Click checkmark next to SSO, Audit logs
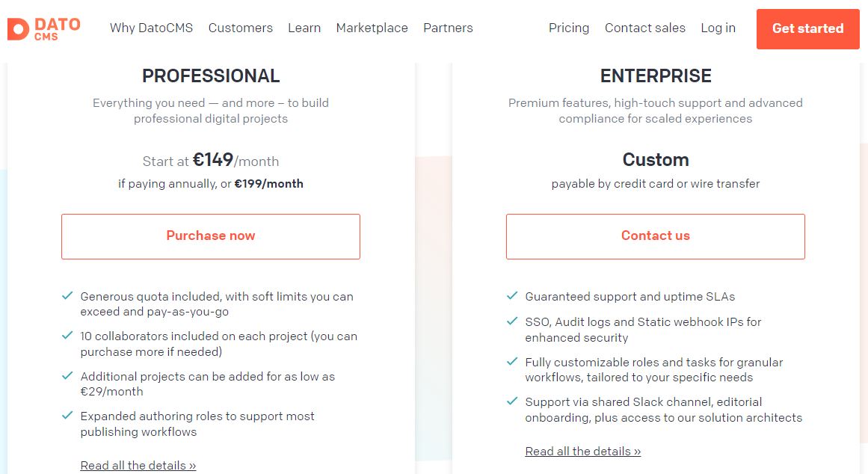This screenshot has width=868, height=474. click(512, 321)
